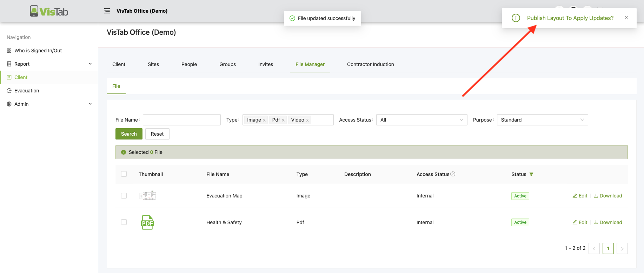Remove the Image type filter tag
Viewport: 644px width, 273px height.
point(264,120)
